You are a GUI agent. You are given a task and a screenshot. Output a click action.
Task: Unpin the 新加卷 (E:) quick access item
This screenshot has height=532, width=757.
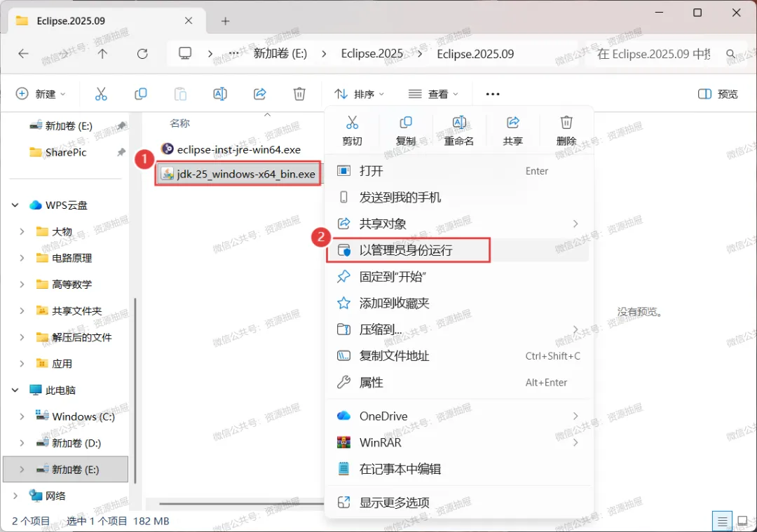(122, 126)
